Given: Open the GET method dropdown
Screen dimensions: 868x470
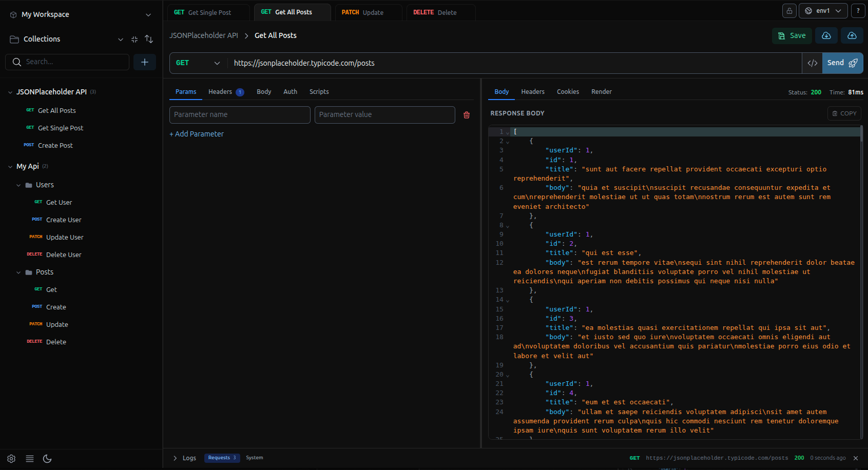Looking at the screenshot, I should [198, 63].
